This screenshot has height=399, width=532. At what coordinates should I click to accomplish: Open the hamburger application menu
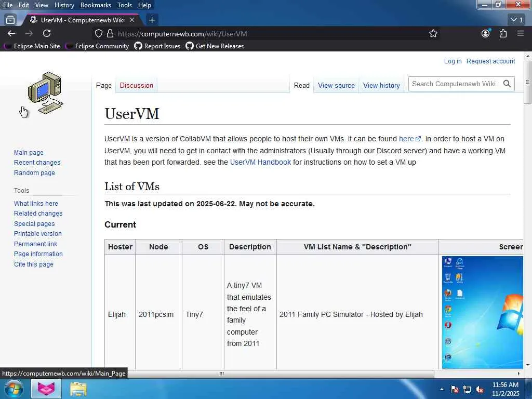click(521, 33)
